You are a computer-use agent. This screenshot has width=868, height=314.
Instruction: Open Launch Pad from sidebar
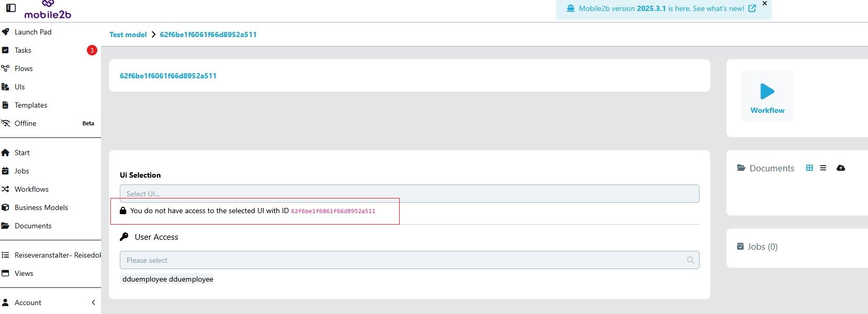click(33, 32)
